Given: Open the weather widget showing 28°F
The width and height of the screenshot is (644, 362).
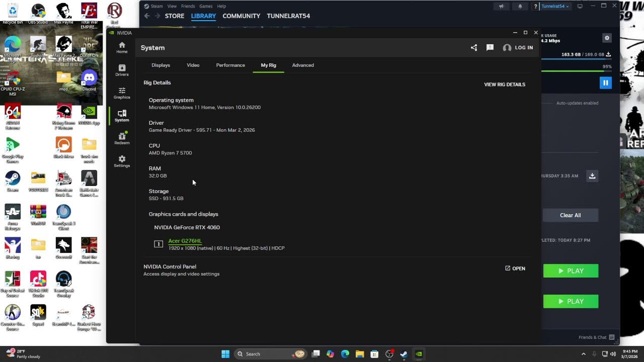Looking at the screenshot, I should tap(23, 354).
